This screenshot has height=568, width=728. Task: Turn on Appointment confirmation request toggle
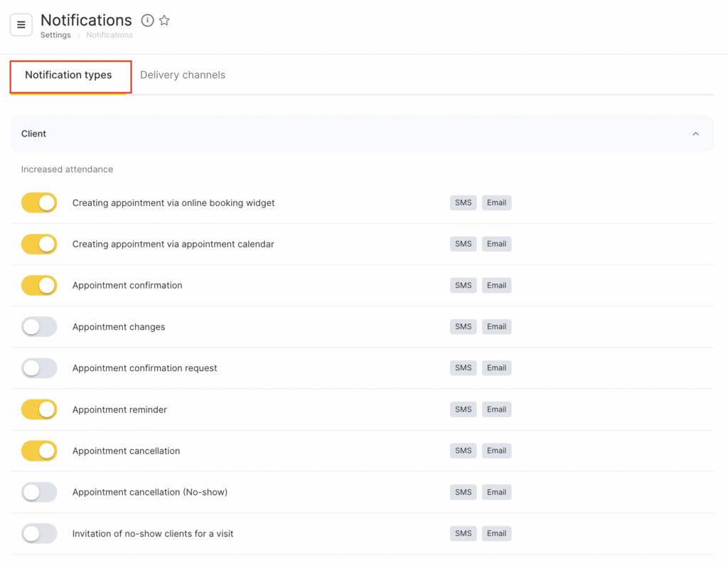click(x=39, y=368)
